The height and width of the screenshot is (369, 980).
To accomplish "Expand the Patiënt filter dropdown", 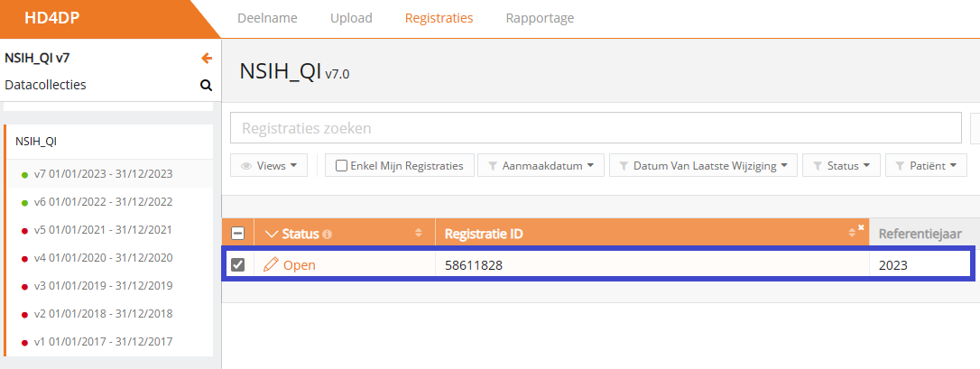I will click(926, 166).
